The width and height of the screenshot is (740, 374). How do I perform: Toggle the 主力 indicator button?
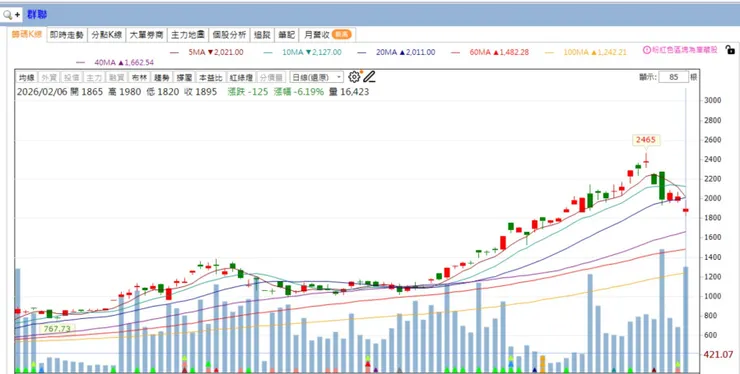[94, 77]
